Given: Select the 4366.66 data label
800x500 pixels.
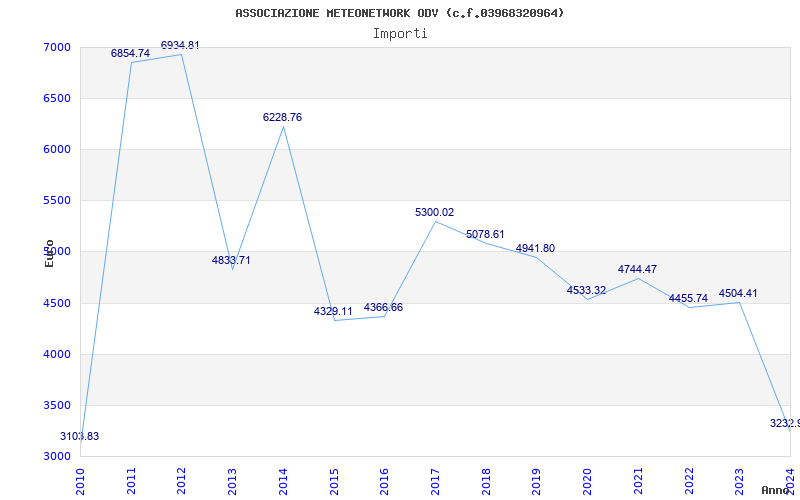Looking at the screenshot, I should tap(383, 308).
